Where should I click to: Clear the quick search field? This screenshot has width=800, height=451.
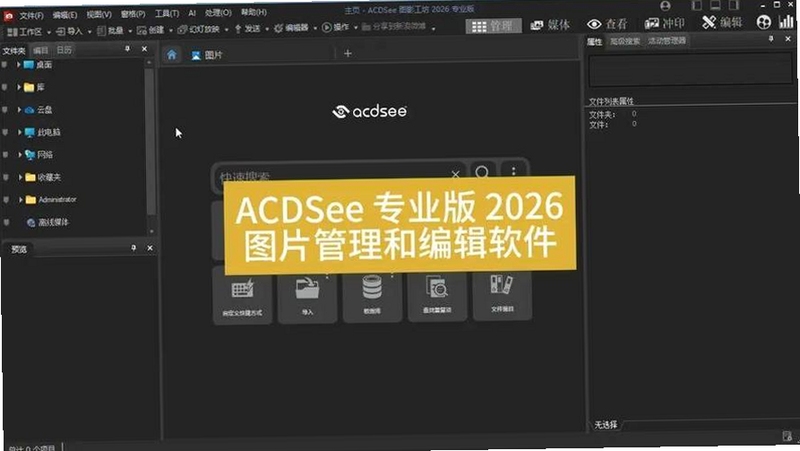(455, 174)
